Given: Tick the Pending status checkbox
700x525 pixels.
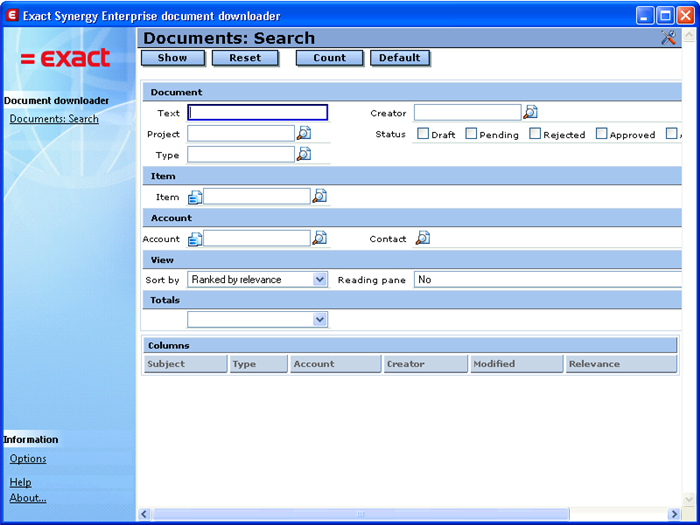Looking at the screenshot, I should 471,133.
